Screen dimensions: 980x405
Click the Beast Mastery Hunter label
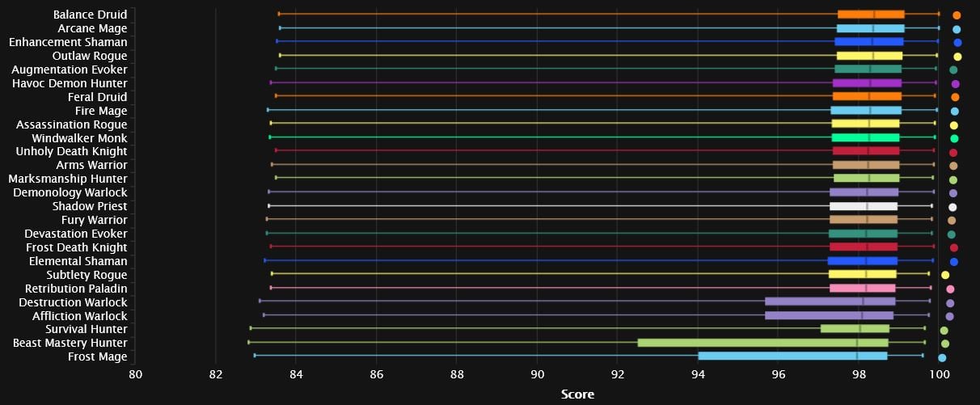pyautogui.click(x=70, y=344)
